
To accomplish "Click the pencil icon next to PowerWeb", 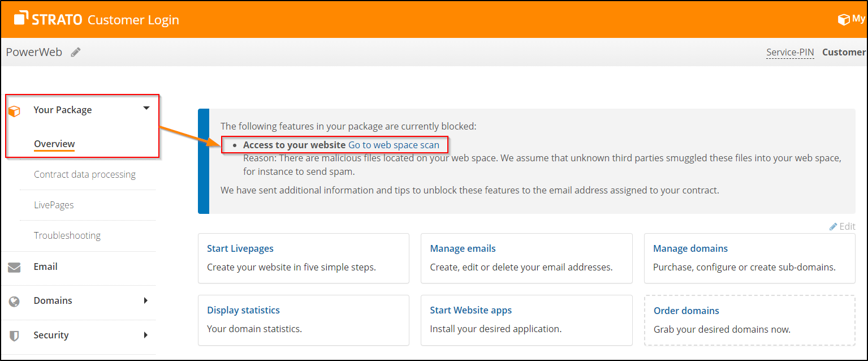I will coord(76,53).
